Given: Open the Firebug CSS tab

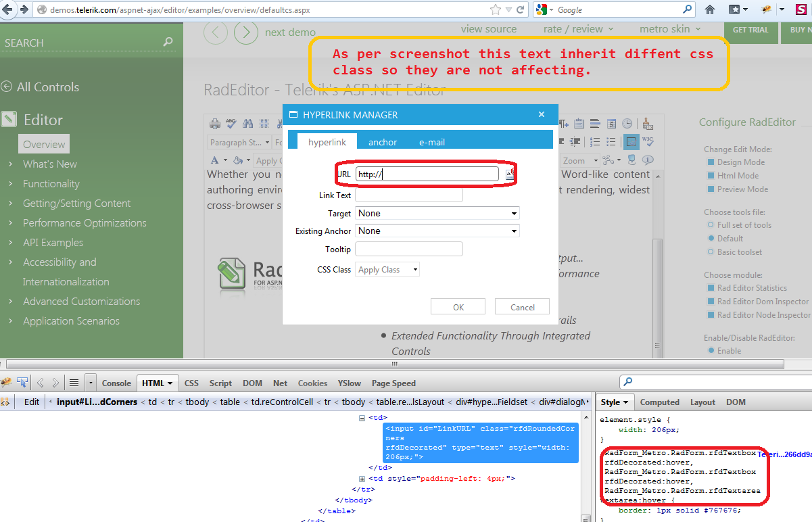Looking at the screenshot, I should tap(192, 383).
